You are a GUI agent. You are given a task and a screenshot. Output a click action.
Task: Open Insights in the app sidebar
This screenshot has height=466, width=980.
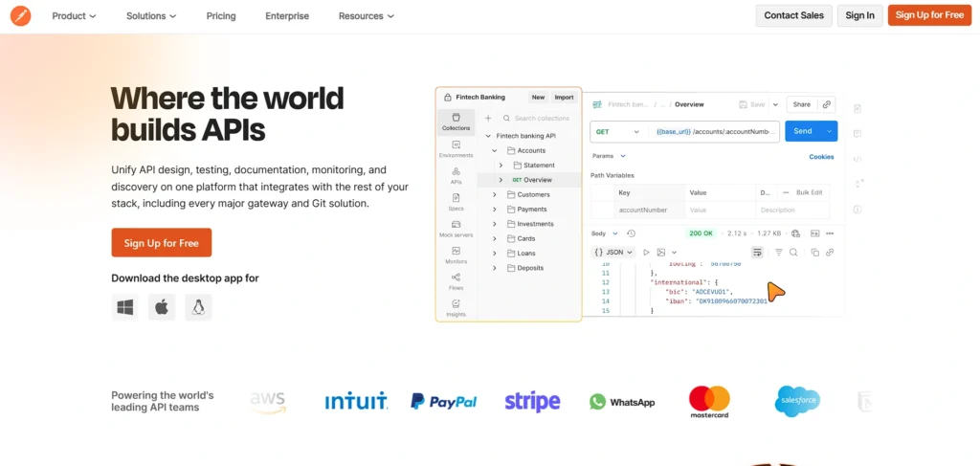click(x=456, y=308)
